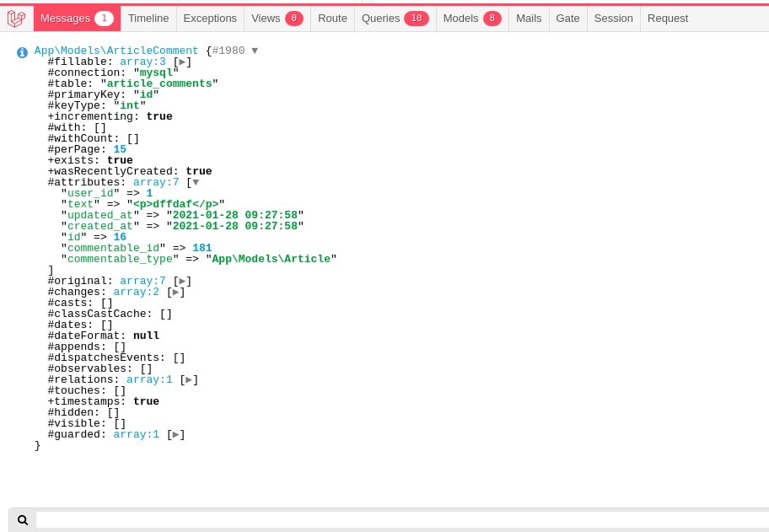The image size is (769, 532).
Task: Collapse the ArticleComment object dump
Action: tap(255, 51)
